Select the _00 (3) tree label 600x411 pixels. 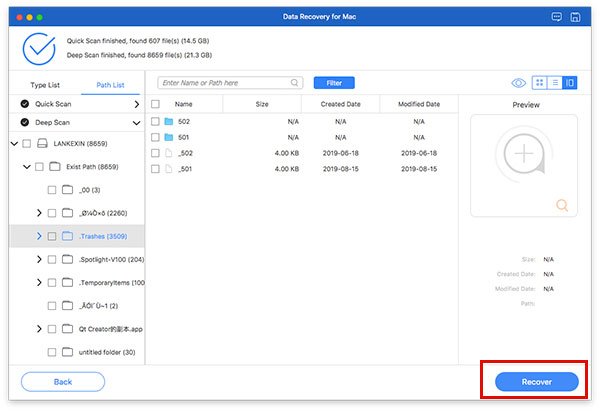click(90, 190)
